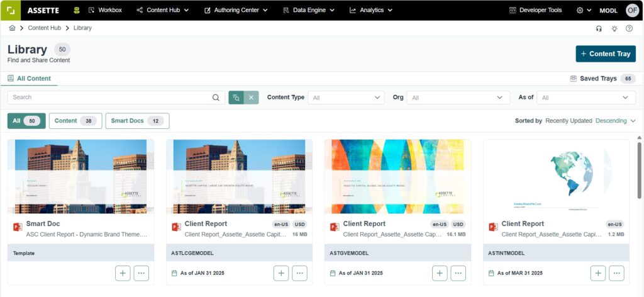Click calendar icon on ASTLCGEMODEL card
The width and height of the screenshot is (644, 297).
coord(174,273)
